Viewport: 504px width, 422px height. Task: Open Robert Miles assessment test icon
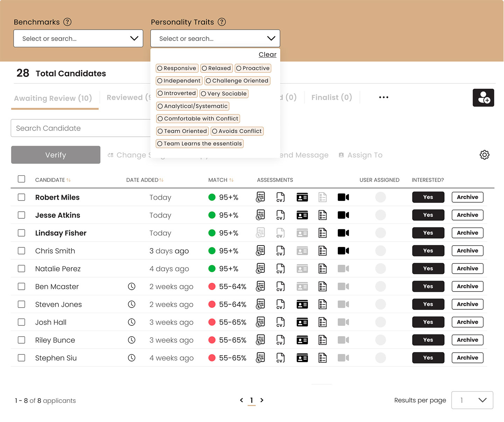click(260, 197)
